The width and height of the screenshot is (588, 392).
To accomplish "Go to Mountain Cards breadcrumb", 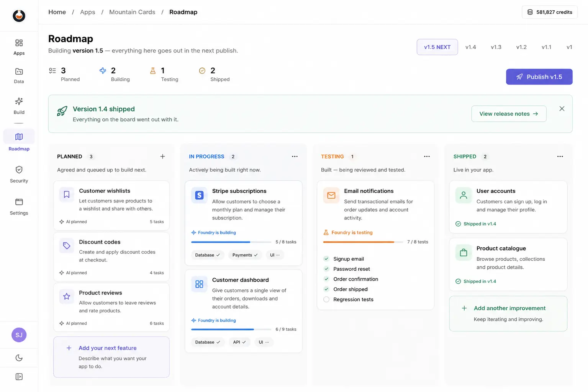I will click(132, 12).
